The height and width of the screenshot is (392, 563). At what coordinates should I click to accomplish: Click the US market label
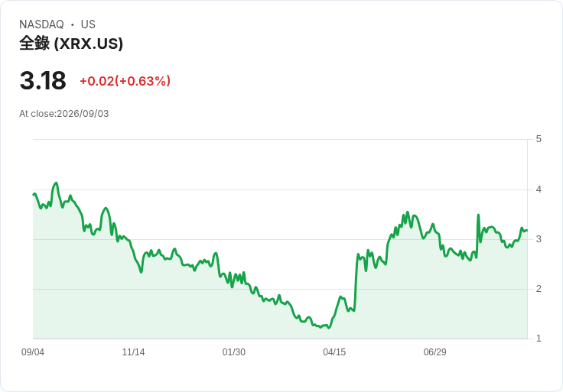(88, 24)
